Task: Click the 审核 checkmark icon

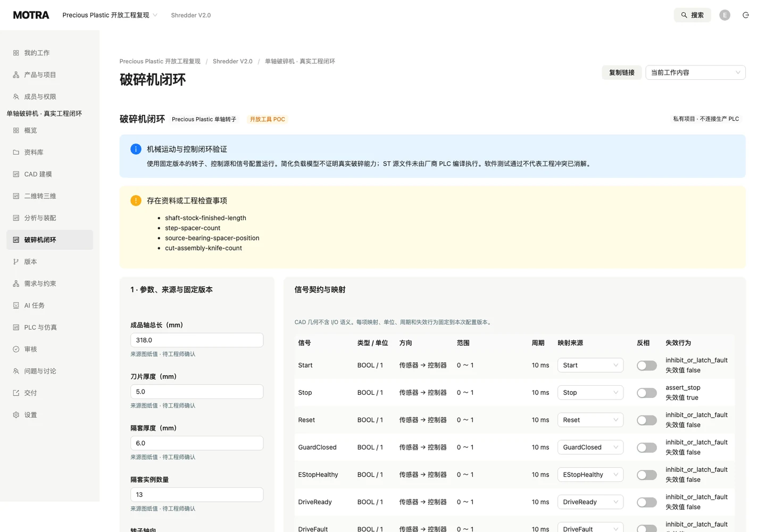Action: coord(16,349)
